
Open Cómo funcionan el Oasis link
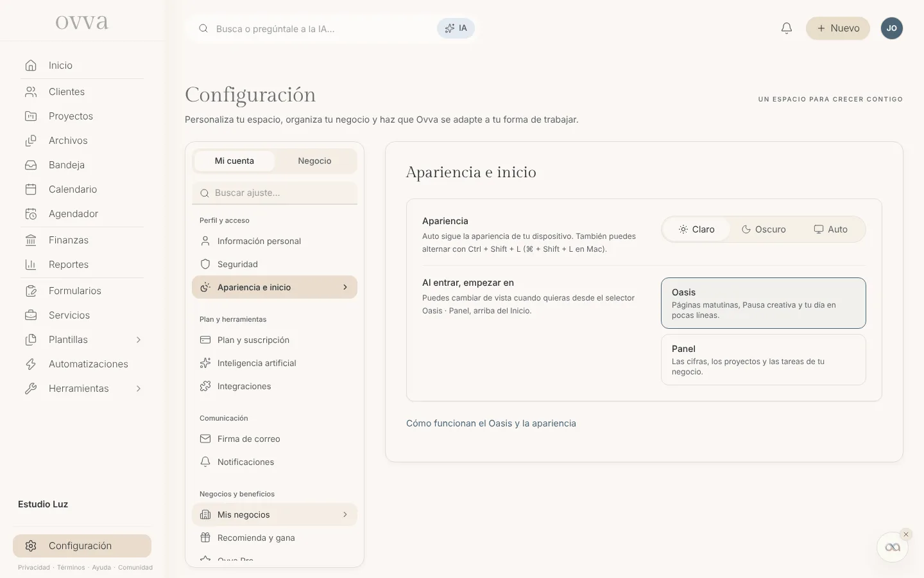491,423
